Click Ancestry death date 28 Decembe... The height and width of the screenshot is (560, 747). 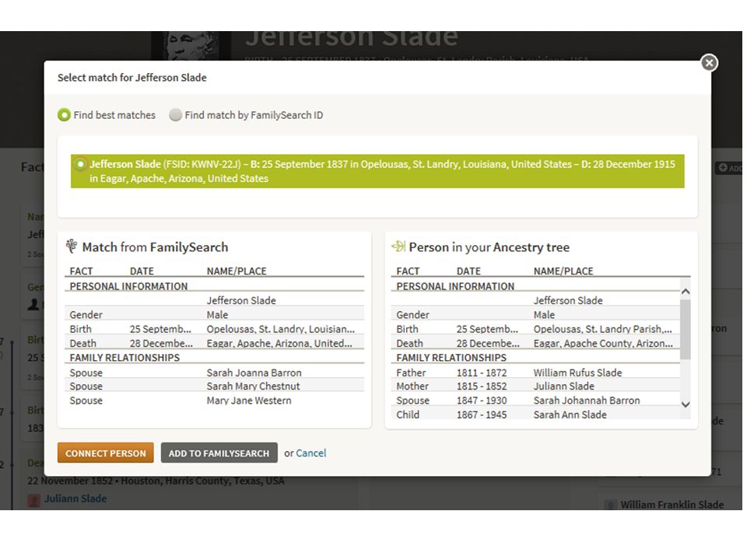488,343
